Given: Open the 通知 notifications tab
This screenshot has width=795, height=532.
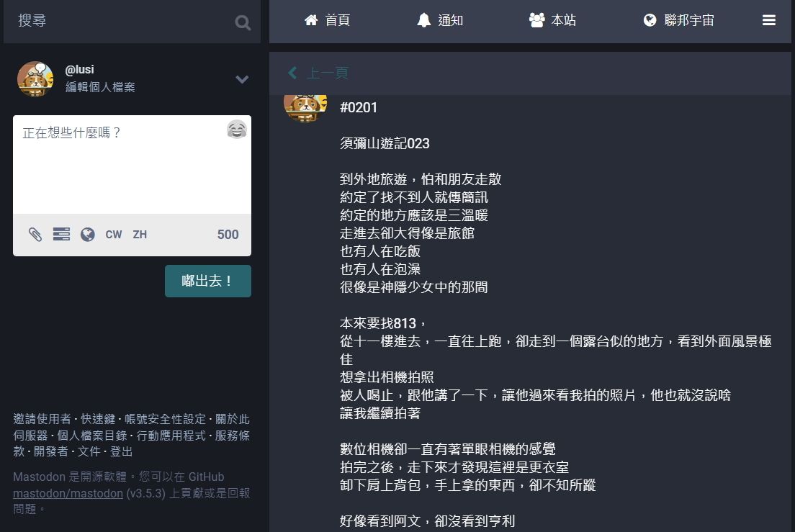Looking at the screenshot, I should [439, 20].
